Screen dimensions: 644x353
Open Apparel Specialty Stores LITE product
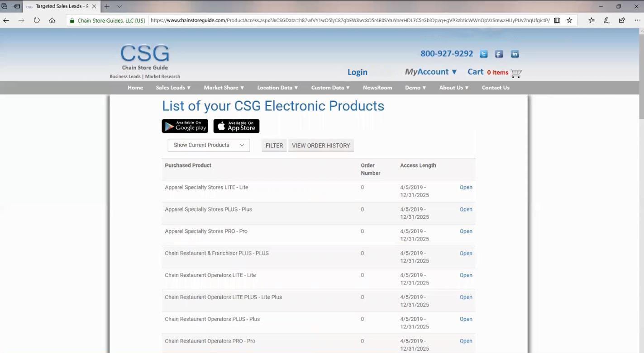[x=466, y=188]
